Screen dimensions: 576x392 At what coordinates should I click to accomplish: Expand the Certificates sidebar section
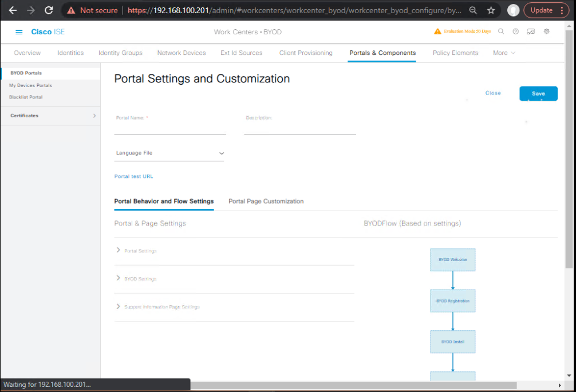pyautogui.click(x=51, y=116)
